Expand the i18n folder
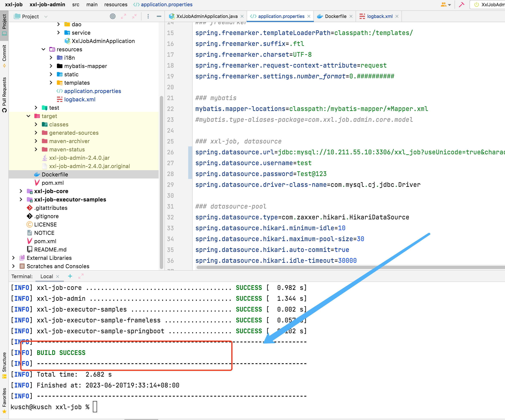Image resolution: width=505 pixels, height=420 pixels. coord(51,58)
